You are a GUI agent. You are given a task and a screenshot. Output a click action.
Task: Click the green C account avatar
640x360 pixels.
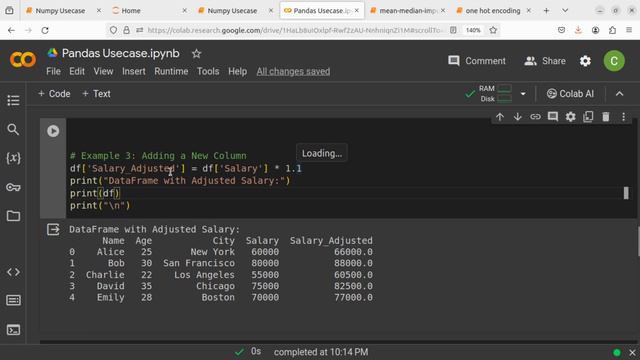(x=614, y=61)
